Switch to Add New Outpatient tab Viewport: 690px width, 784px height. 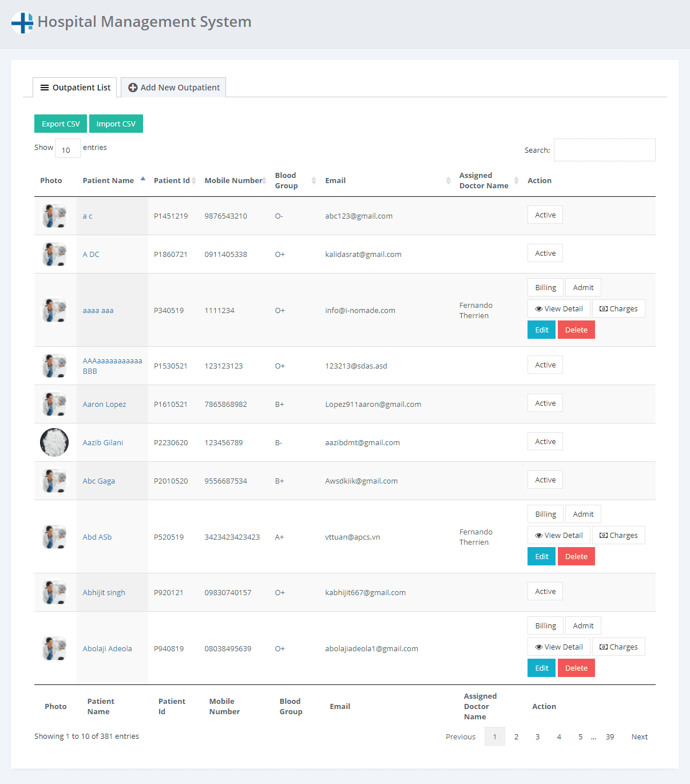(x=173, y=88)
